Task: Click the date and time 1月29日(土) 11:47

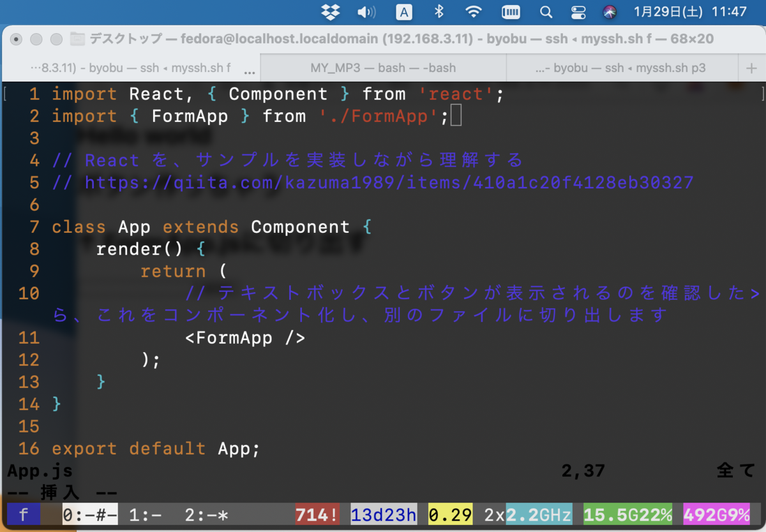Action: 690,11
